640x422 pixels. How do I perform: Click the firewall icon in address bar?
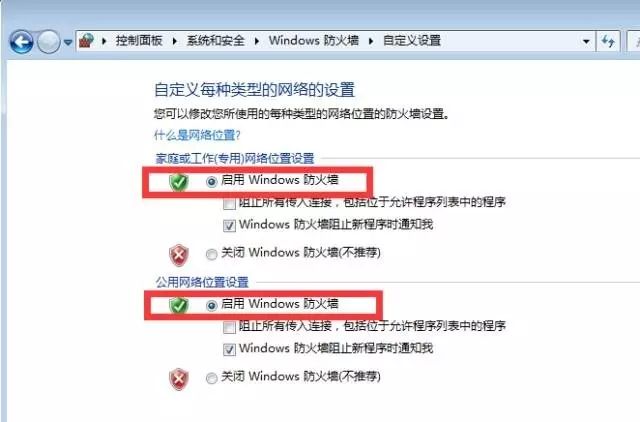click(86, 40)
